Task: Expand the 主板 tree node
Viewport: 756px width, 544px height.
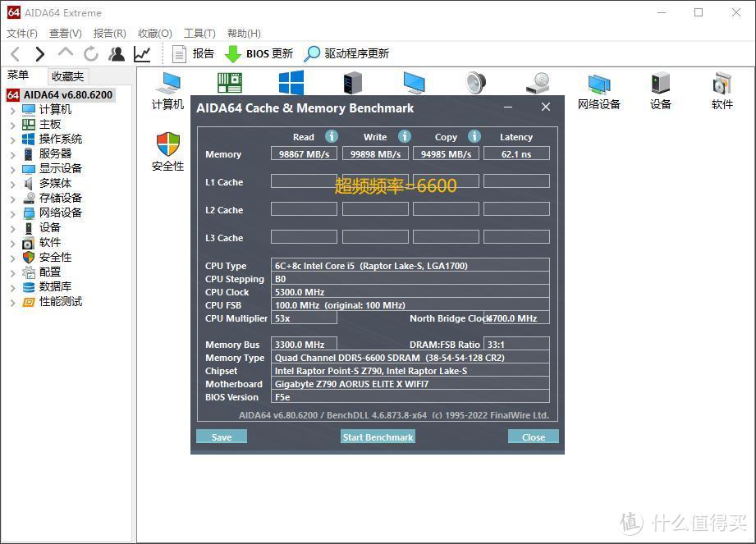Action: tap(12, 126)
